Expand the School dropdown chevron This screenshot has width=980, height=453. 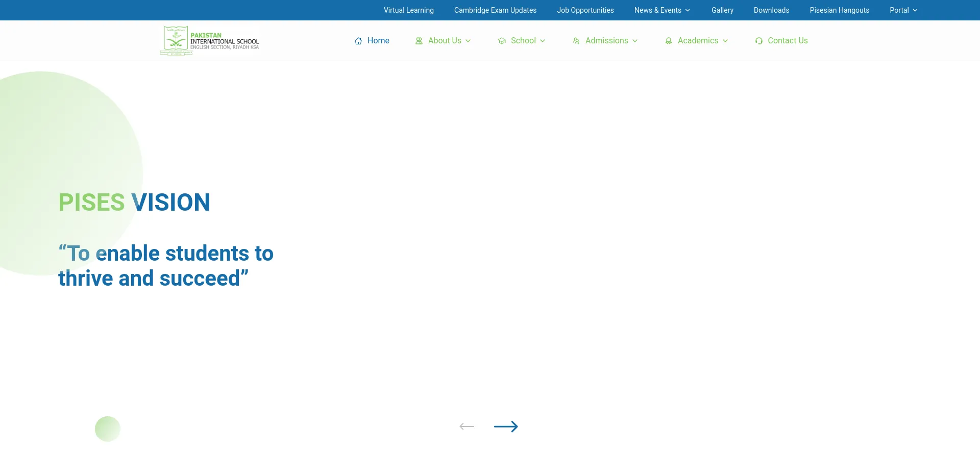click(x=543, y=41)
